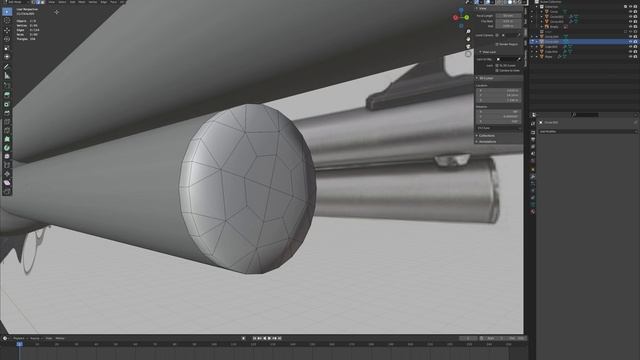Click the viewport zoom magnifier gizmo
This screenshot has height=360, width=640.
[x=468, y=31]
